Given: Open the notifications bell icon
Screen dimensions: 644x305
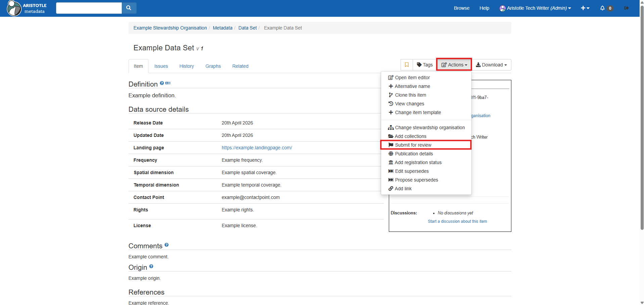Looking at the screenshot, I should (602, 8).
